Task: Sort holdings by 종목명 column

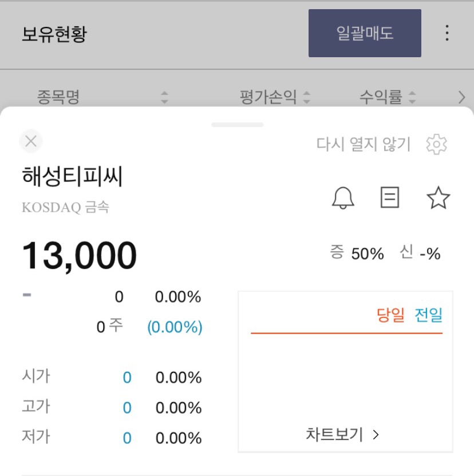Action: pyautogui.click(x=102, y=97)
